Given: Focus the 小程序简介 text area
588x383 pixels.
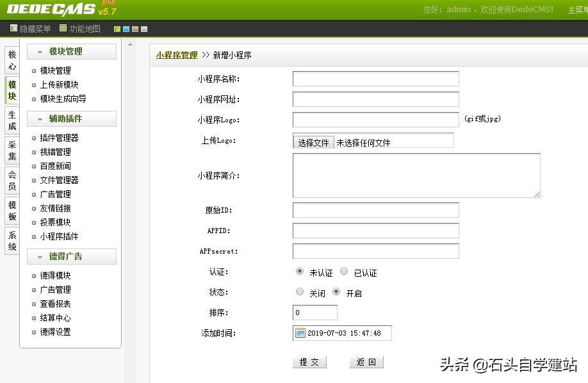Looking at the screenshot, I should tap(416, 175).
